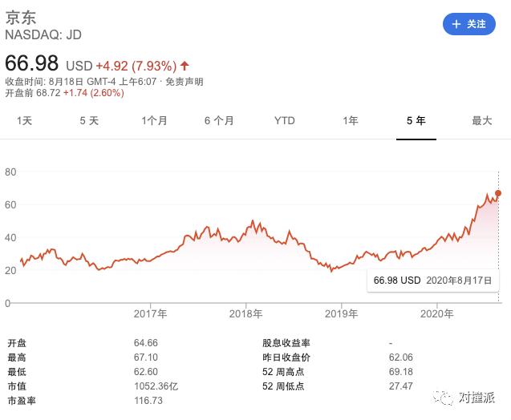Show the 最大 maximum range tab
Screen dimensions: 511x420
pos(481,121)
